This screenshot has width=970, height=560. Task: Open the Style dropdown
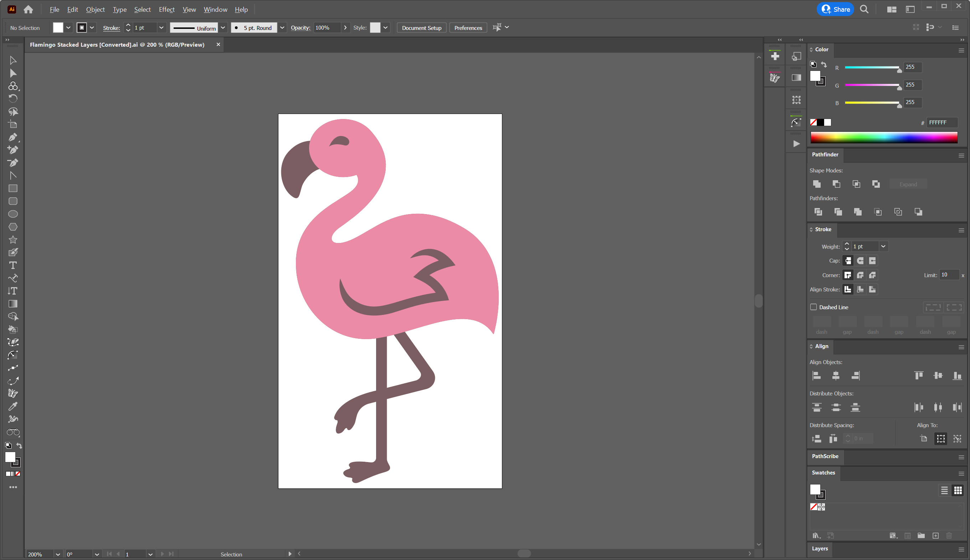pyautogui.click(x=385, y=28)
